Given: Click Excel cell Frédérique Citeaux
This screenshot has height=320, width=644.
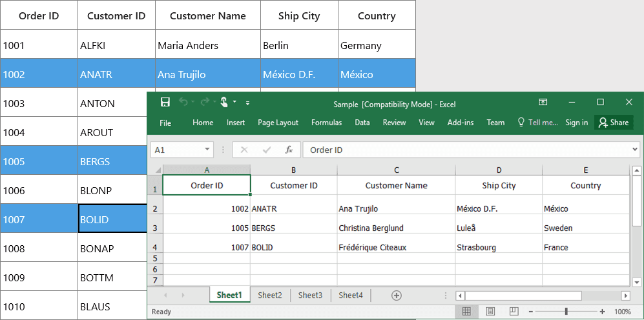Looking at the screenshot, I should click(396, 244).
